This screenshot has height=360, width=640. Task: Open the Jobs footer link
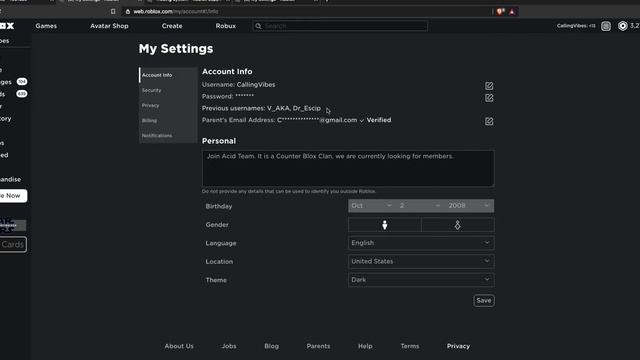[229, 346]
